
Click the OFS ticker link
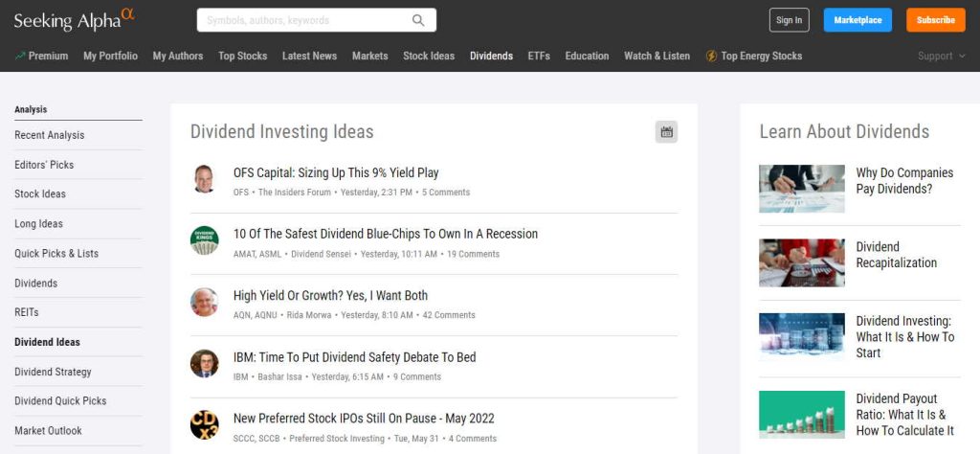click(240, 193)
